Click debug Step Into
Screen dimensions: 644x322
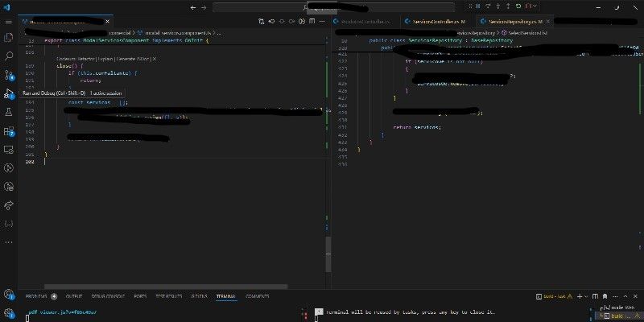[x=498, y=6]
